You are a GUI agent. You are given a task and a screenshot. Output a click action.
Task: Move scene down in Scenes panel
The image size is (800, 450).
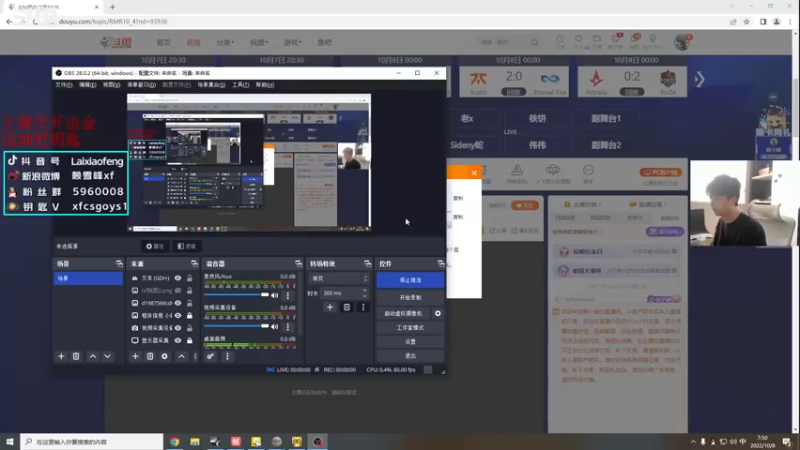(x=107, y=356)
